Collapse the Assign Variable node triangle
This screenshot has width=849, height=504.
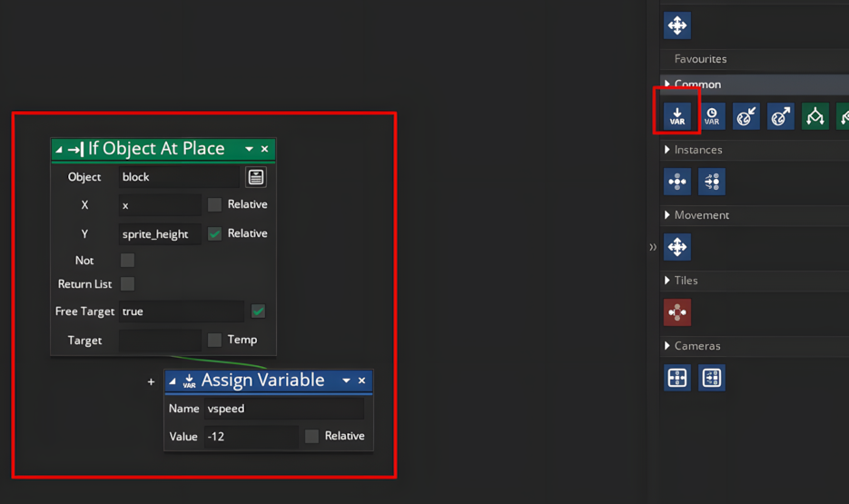pos(173,381)
